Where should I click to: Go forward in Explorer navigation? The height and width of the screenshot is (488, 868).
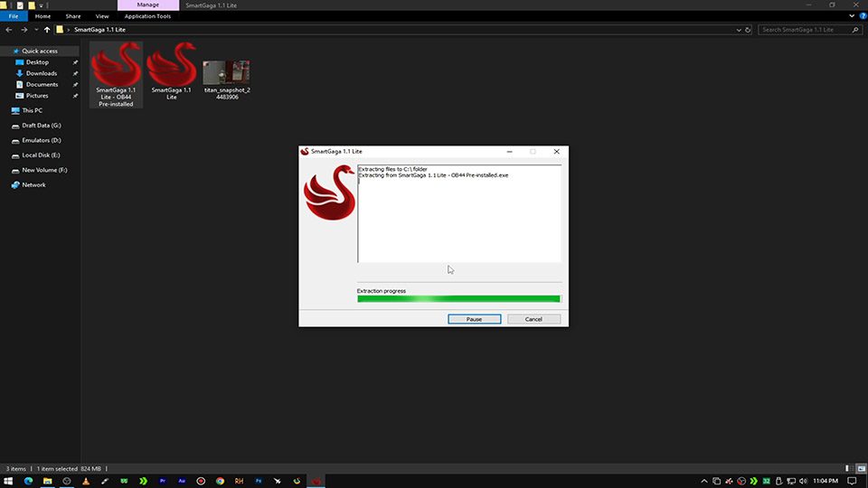click(x=24, y=30)
